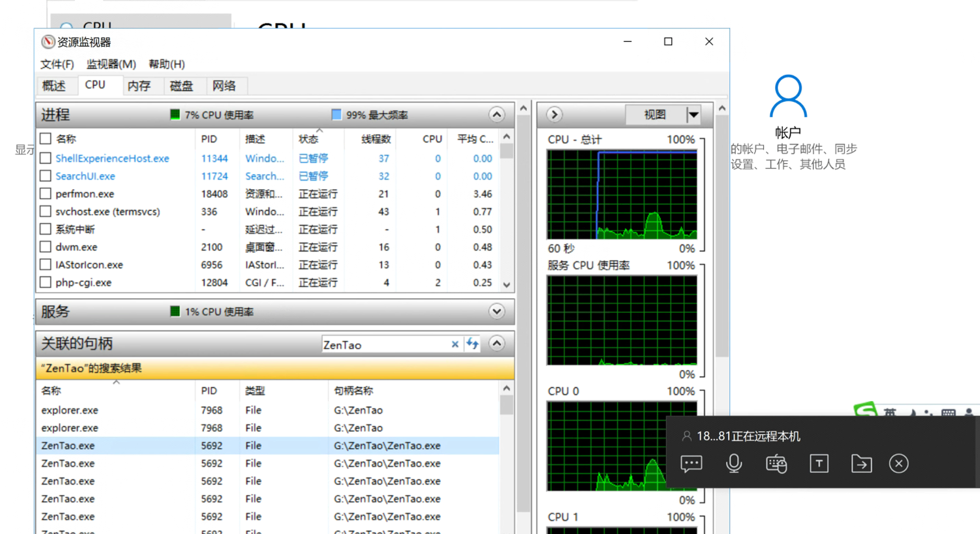Toggle the microphone icon in remote toolbar
The image size is (980, 534).
(734, 464)
